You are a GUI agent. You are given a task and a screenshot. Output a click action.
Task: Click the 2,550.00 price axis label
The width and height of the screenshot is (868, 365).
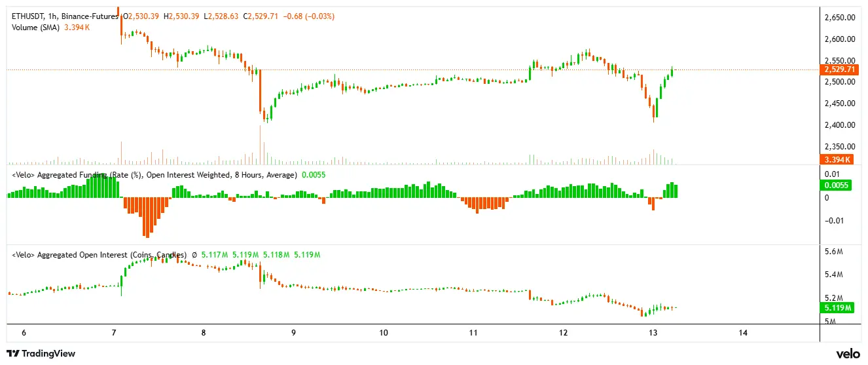pyautogui.click(x=841, y=61)
